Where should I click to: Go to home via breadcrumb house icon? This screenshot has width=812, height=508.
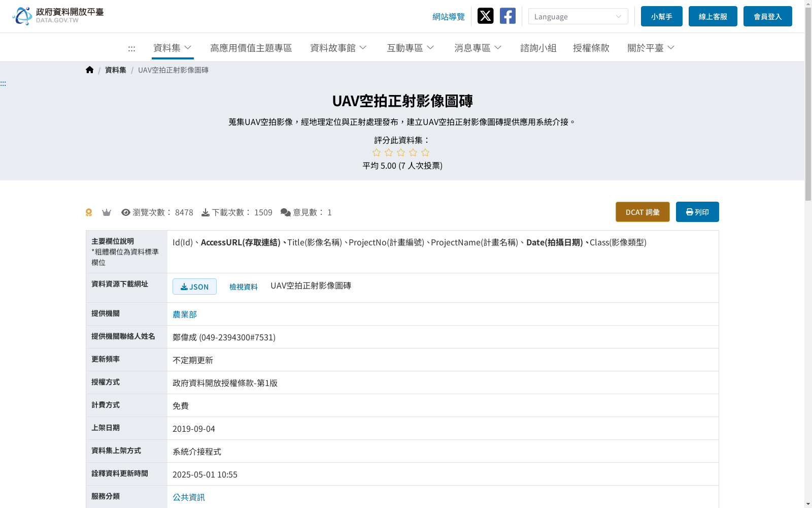(x=90, y=70)
